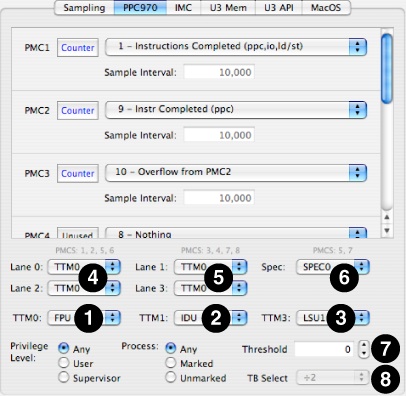Click the PMC2 Counter mode button
The width and height of the screenshot is (406, 396).
[78, 110]
